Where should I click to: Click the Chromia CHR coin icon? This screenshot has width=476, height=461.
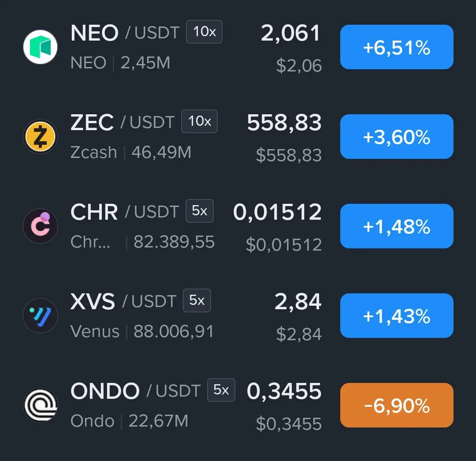point(41,226)
